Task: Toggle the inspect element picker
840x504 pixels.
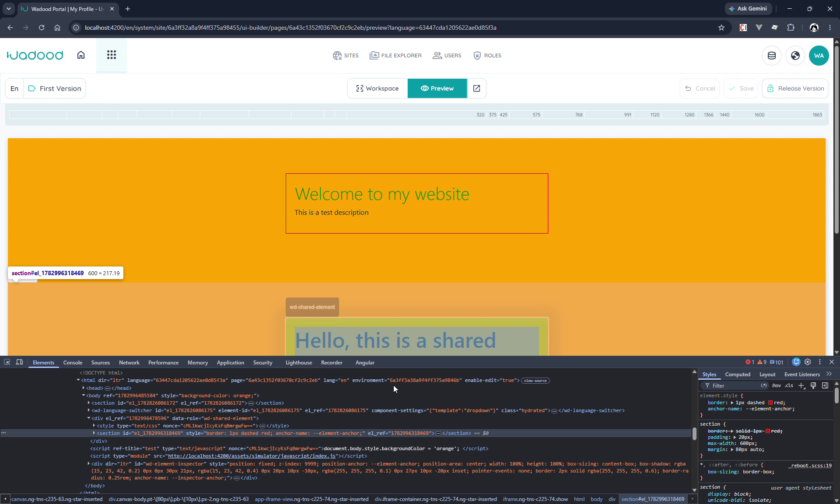Action: click(7, 362)
